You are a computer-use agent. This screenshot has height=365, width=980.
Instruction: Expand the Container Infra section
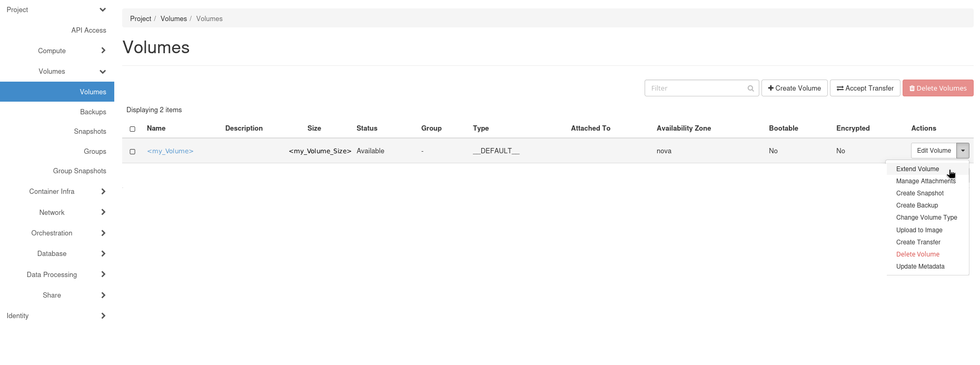point(103,192)
